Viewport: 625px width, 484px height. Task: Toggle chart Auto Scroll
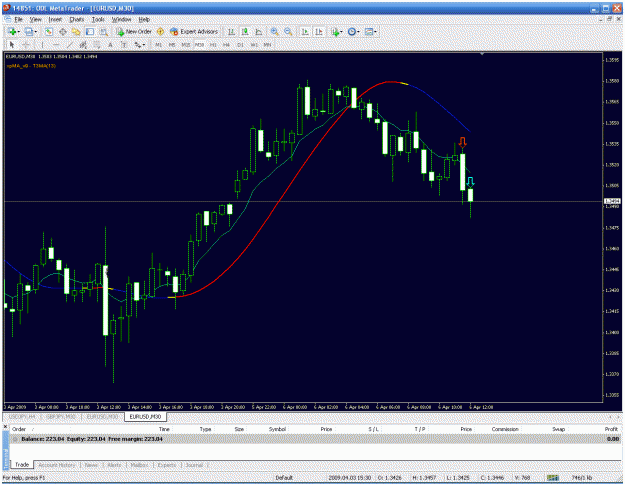pyautogui.click(x=305, y=31)
